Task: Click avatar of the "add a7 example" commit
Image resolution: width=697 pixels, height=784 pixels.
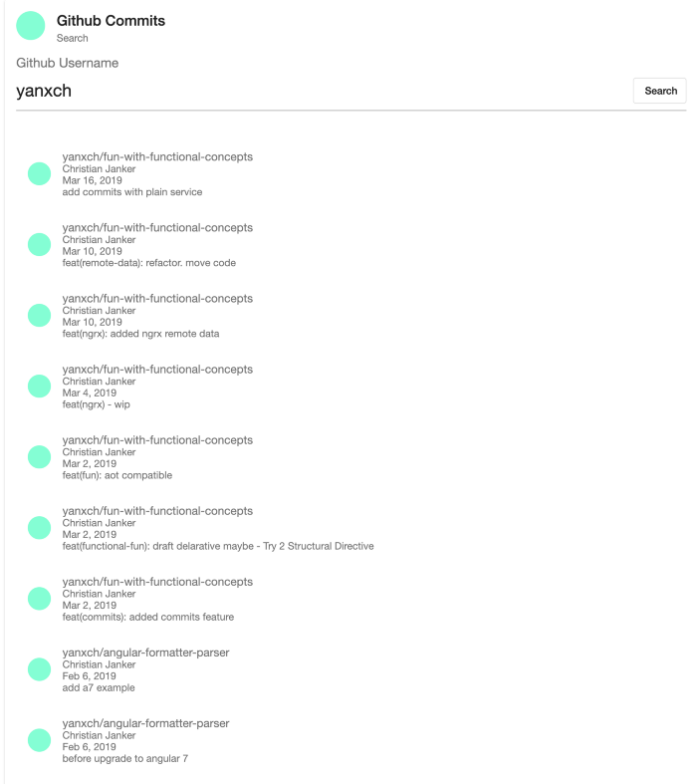Action: (x=40, y=669)
